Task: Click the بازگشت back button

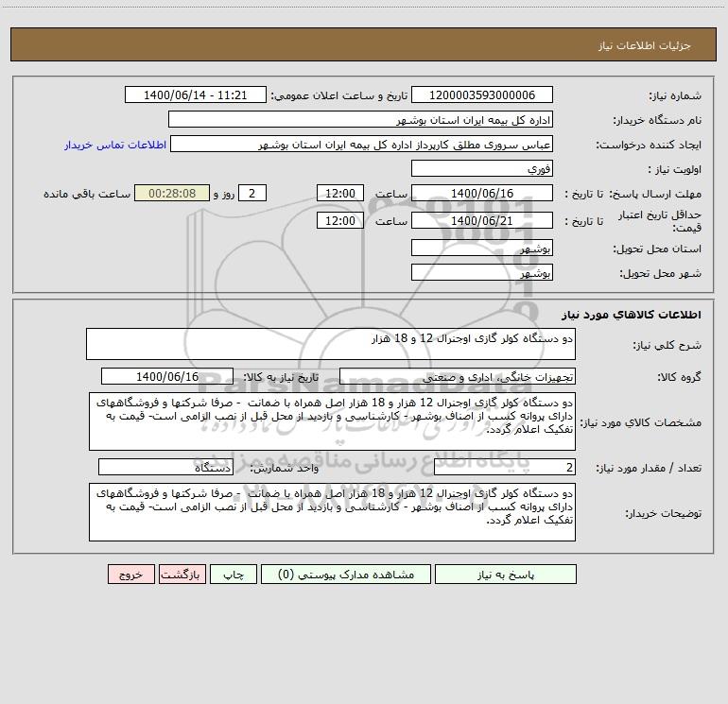Action: click(x=182, y=574)
